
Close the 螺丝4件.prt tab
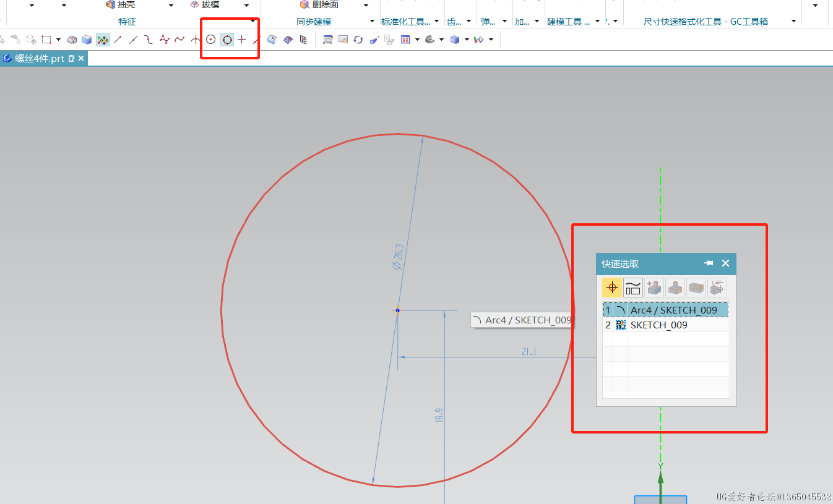click(x=81, y=58)
